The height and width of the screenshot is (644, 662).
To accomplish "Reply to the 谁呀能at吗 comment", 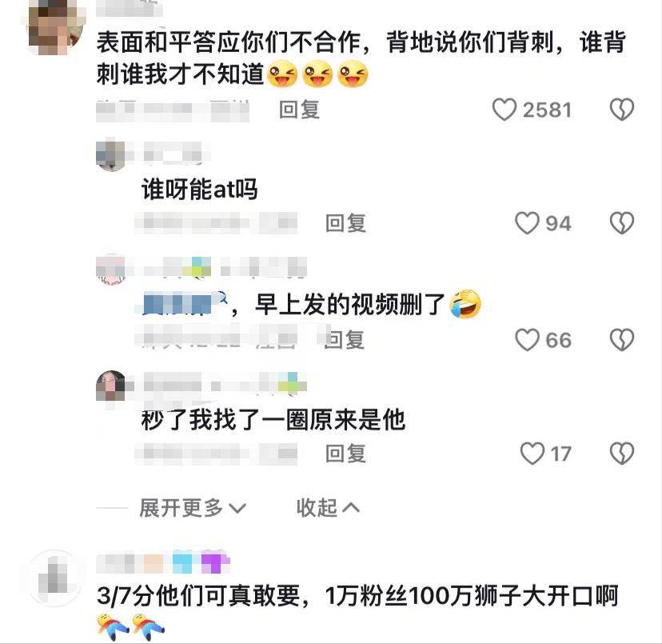I will pos(345,223).
